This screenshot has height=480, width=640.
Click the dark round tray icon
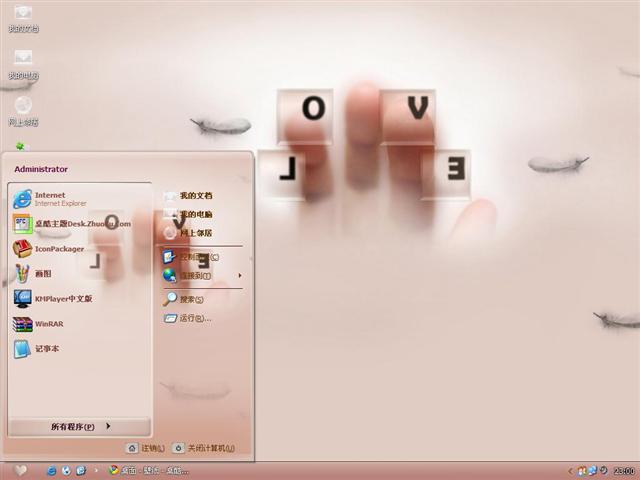tap(603, 471)
